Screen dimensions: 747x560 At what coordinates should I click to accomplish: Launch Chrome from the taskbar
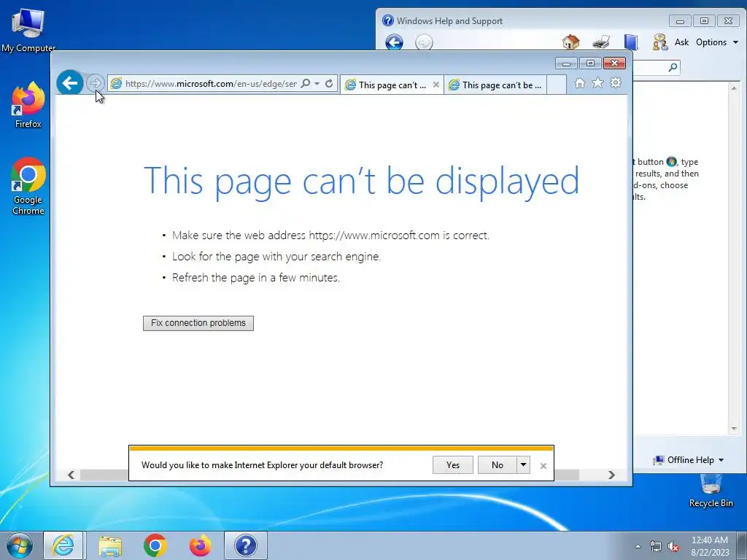155,545
